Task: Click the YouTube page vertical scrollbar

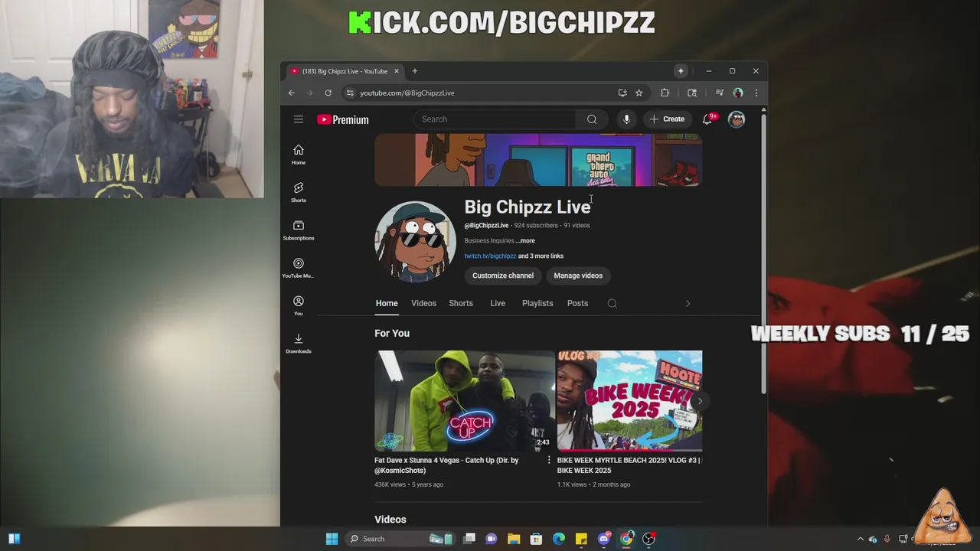Action: coord(763,253)
